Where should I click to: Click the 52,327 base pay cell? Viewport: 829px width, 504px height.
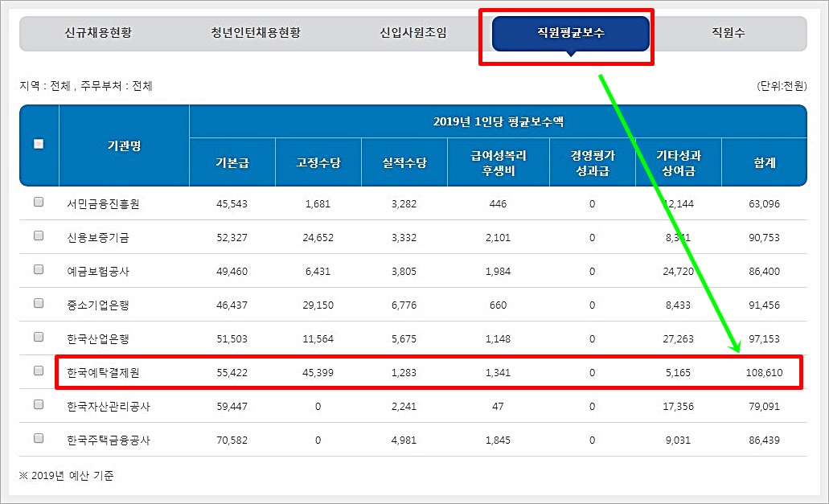click(232, 238)
